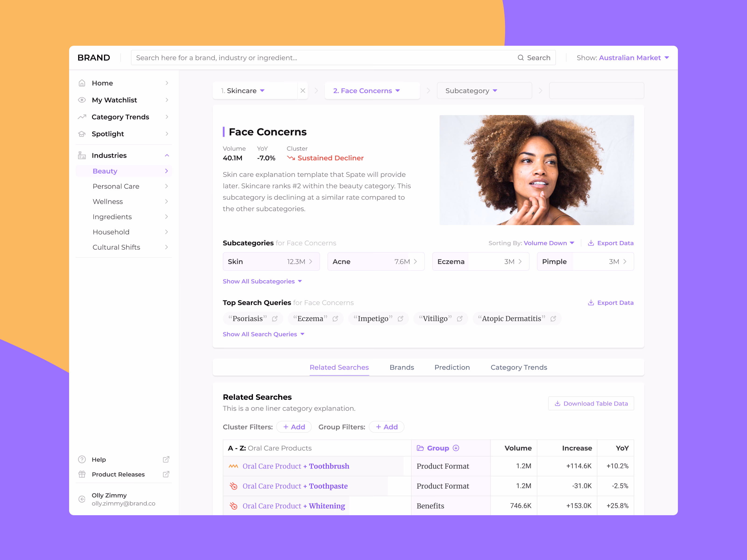747x560 pixels.
Task: Click edit icon beside "Psoriasis" query
Action: point(275,319)
